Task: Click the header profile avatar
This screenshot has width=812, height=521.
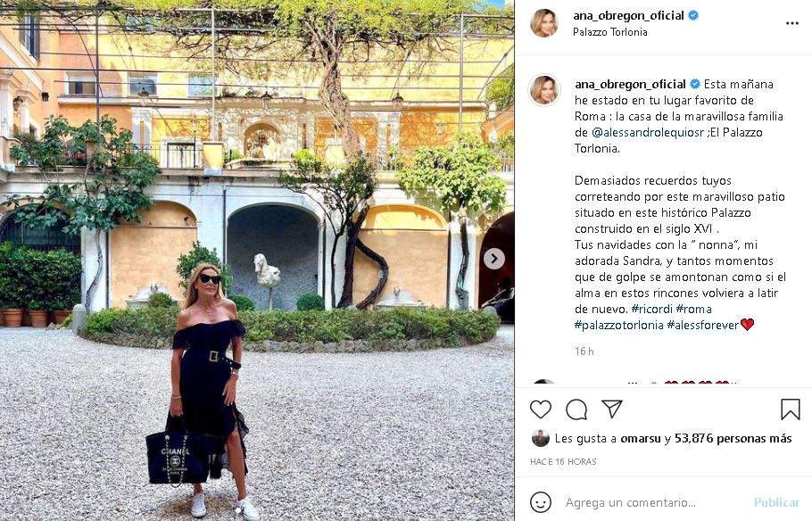Action: click(x=544, y=23)
